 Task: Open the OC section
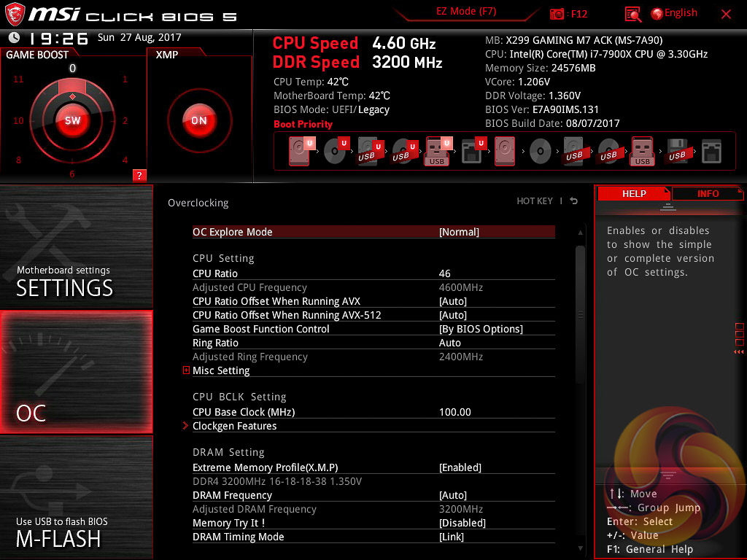pyautogui.click(x=76, y=372)
